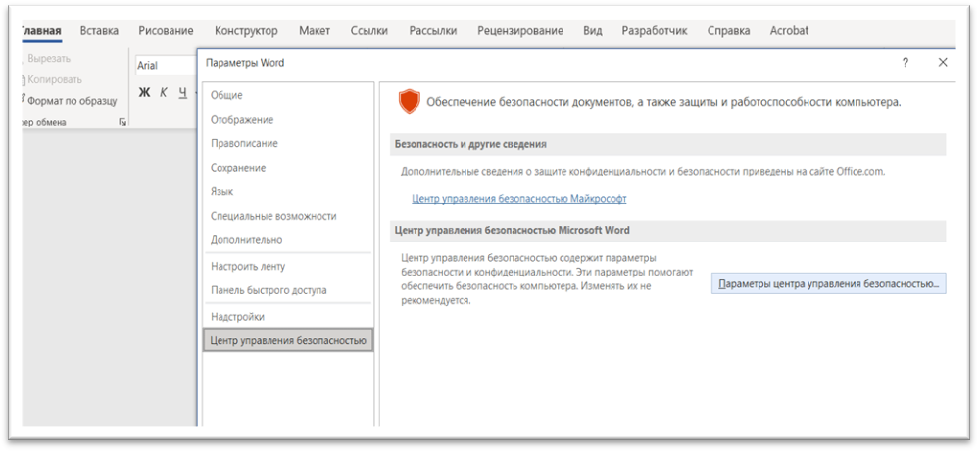This screenshot has width=980, height=452.
Task: Open the Сохранение options page
Action: point(288,168)
